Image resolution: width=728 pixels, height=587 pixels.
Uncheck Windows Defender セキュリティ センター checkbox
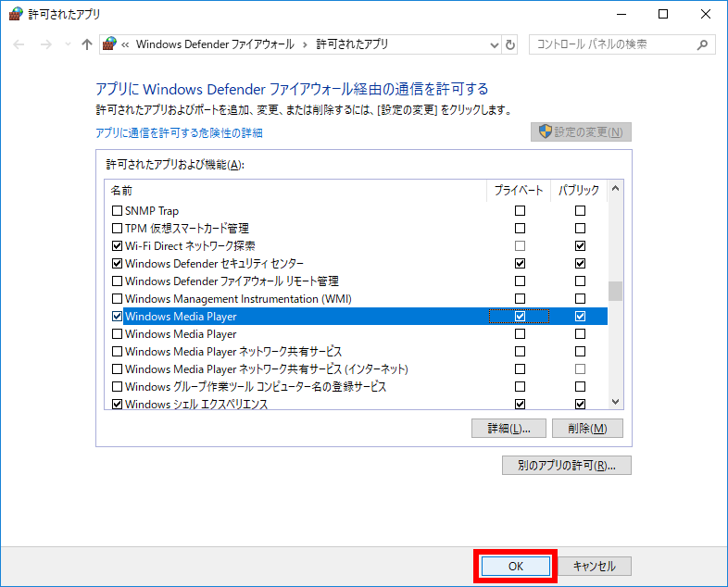(x=118, y=264)
